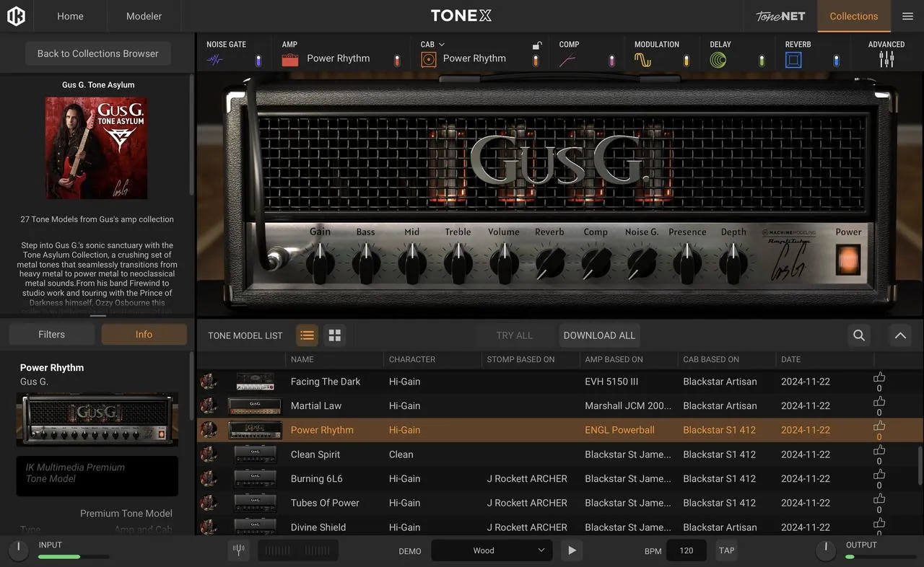Toggle the Cab lock icon

(x=536, y=45)
